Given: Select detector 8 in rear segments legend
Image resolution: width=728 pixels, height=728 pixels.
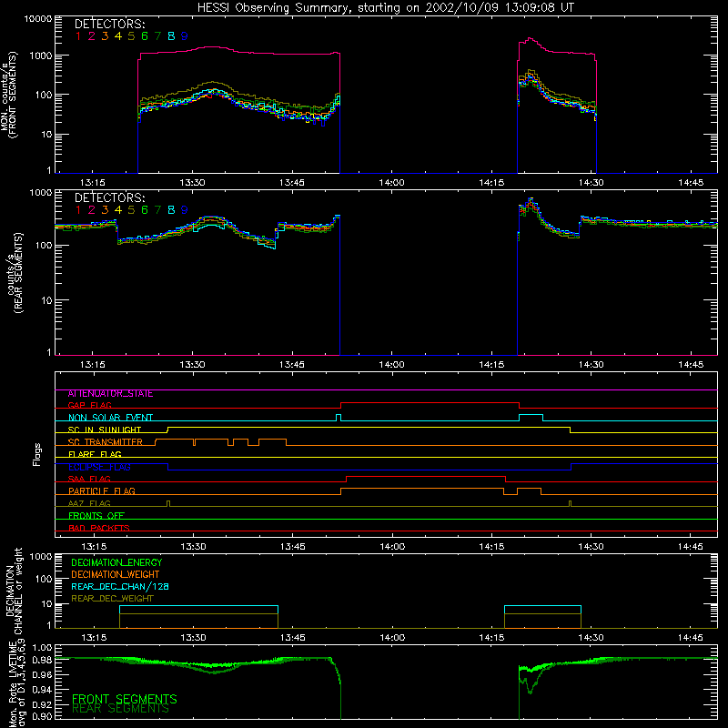Looking at the screenshot, I should (x=171, y=210).
